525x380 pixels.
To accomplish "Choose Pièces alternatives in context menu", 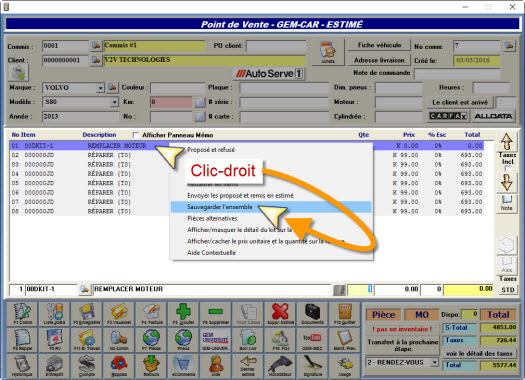I will [212, 218].
